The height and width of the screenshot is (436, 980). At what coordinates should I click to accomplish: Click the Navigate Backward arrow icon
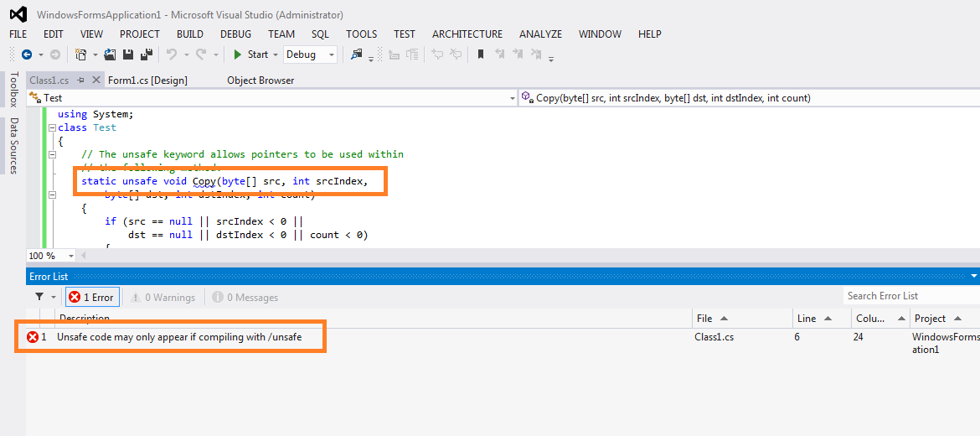tap(27, 54)
